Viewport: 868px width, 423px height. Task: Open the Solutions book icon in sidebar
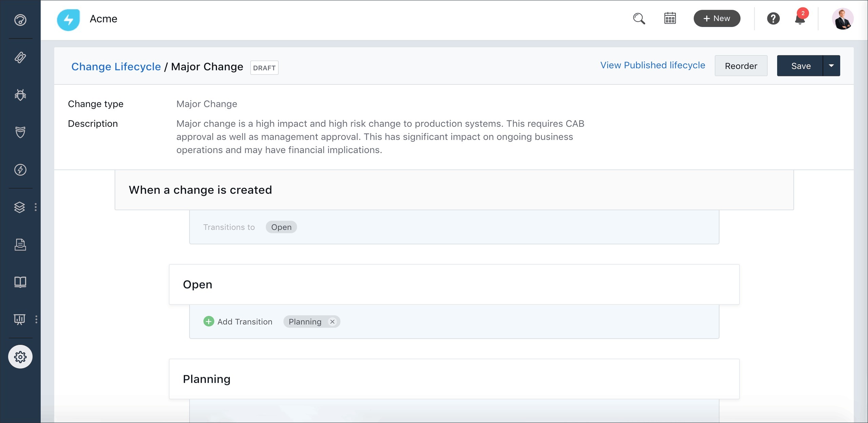20,282
